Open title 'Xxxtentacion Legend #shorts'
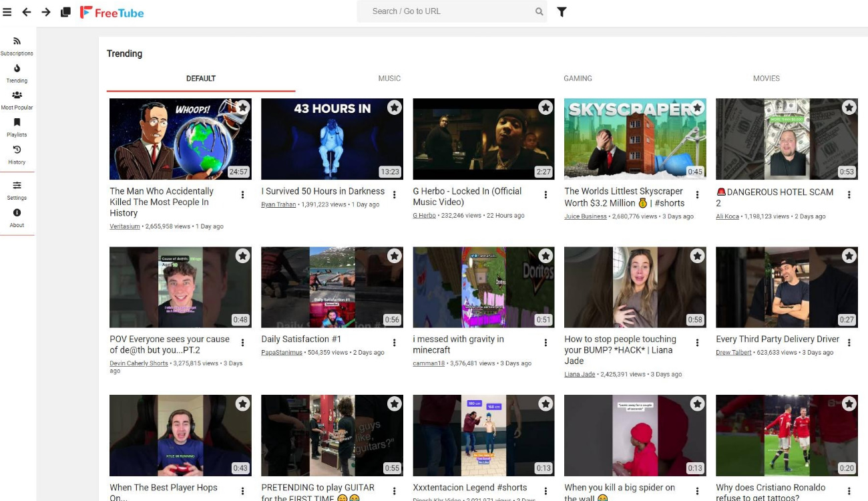The width and height of the screenshot is (868, 501). [470, 488]
